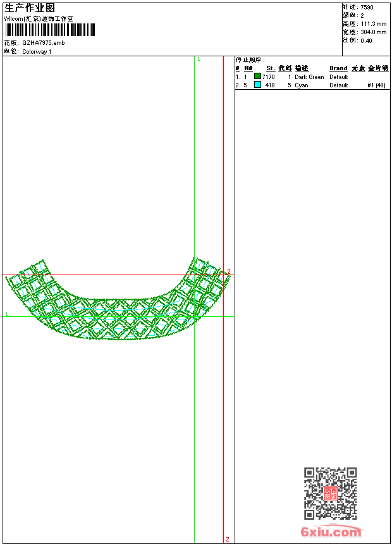Viewport: 392px width, 544px height.
Task: Click the 'Cyan' description cell
Action: pos(301,85)
